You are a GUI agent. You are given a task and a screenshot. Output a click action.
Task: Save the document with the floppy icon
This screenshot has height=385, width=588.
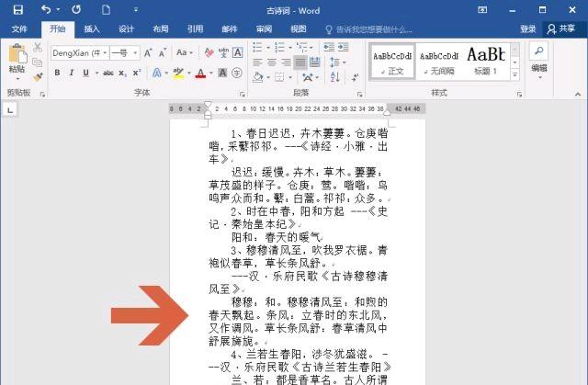click(18, 10)
